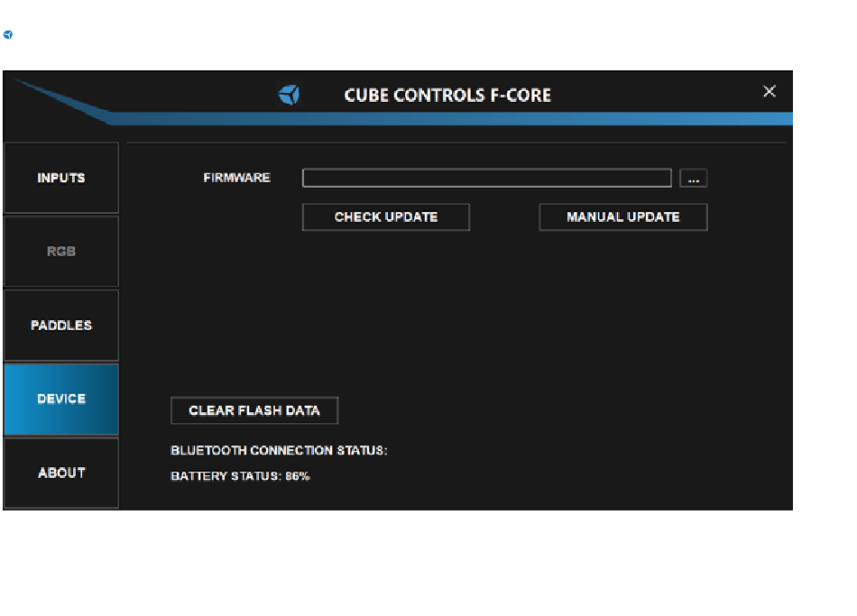Open the PADDLES tab
857x616 pixels.
(61, 326)
